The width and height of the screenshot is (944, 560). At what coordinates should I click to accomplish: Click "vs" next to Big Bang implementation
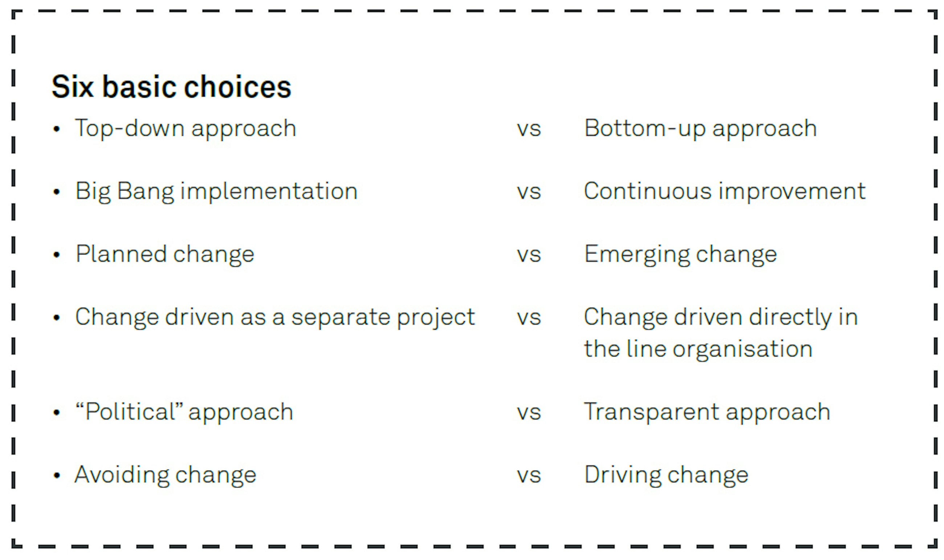pyautogui.click(x=528, y=192)
